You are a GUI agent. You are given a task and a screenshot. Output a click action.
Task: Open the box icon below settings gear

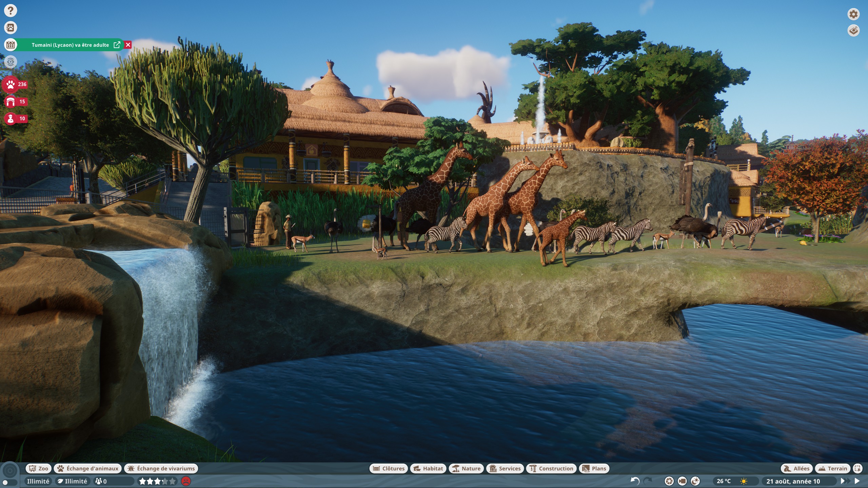[x=853, y=30]
